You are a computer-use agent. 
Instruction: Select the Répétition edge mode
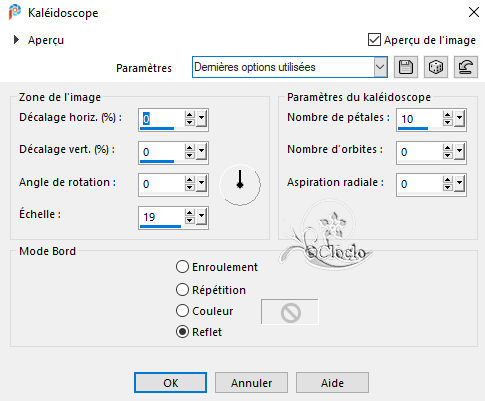(182, 290)
